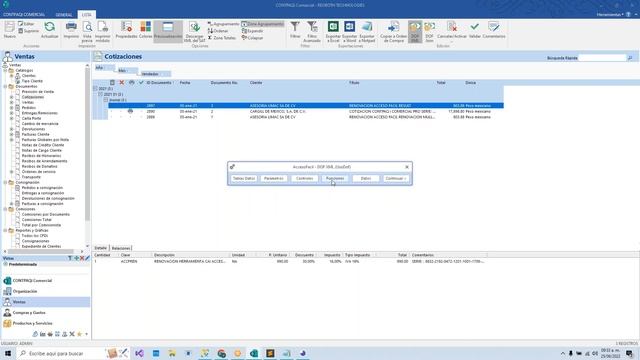This screenshot has height=360, width=640.
Task: Sort by the Fecha column header
Action: (x=185, y=82)
